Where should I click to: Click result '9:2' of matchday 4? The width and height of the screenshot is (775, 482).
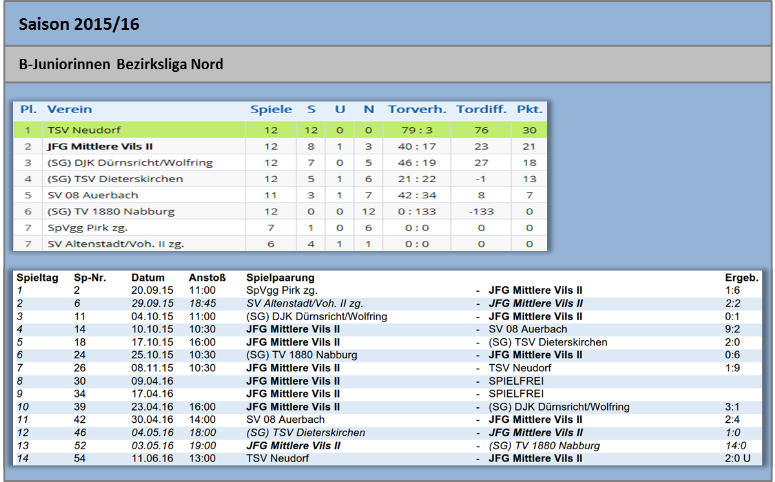click(x=732, y=329)
